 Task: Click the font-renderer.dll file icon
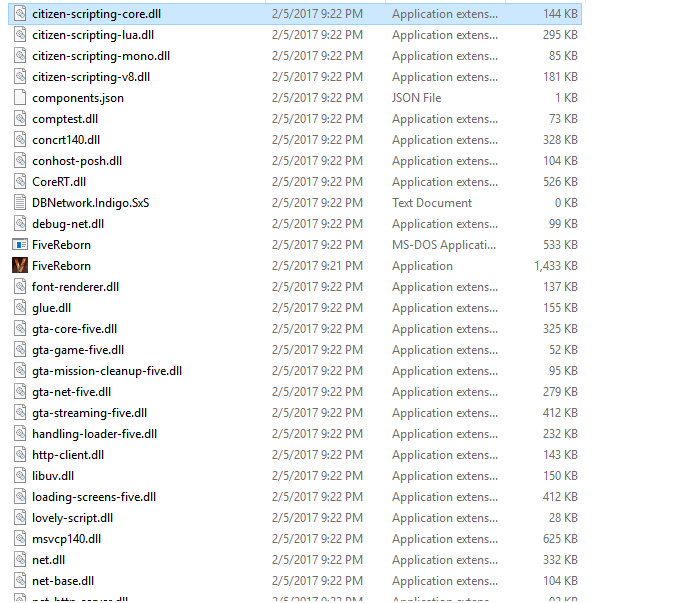point(20,287)
